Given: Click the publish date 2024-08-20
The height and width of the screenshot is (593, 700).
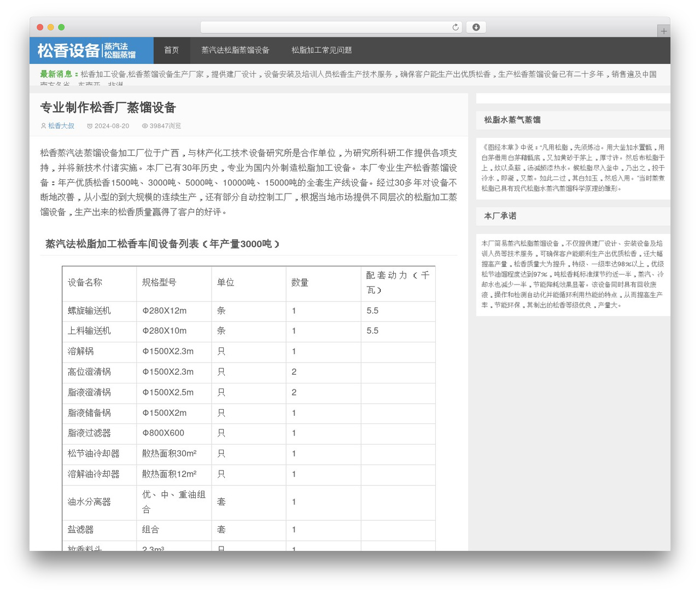Looking at the screenshot, I should click(x=112, y=126).
